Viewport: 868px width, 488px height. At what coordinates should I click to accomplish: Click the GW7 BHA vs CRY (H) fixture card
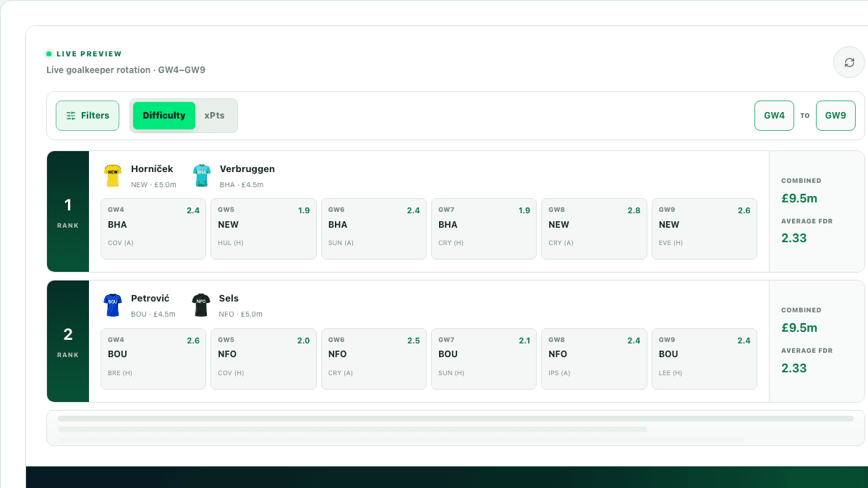pyautogui.click(x=484, y=228)
